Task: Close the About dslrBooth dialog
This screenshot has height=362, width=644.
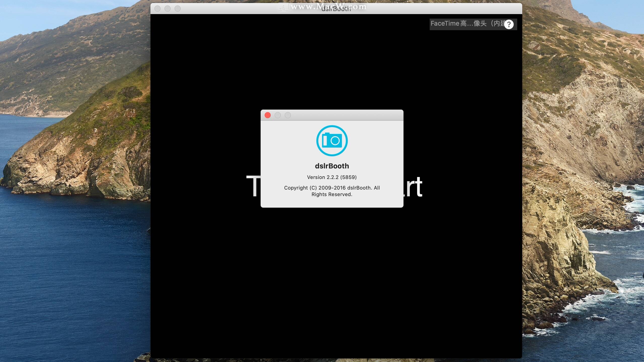Action: pos(268,115)
